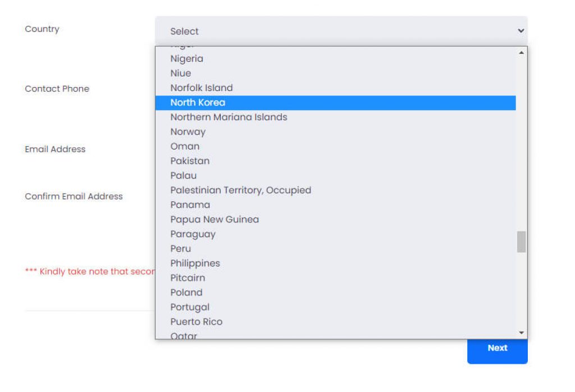The image size is (575, 392).
Task: Choose Pakistan in the country list
Action: [x=190, y=161]
